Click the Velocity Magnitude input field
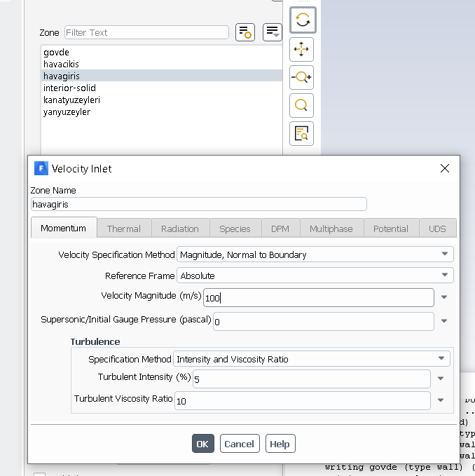 [319, 297]
